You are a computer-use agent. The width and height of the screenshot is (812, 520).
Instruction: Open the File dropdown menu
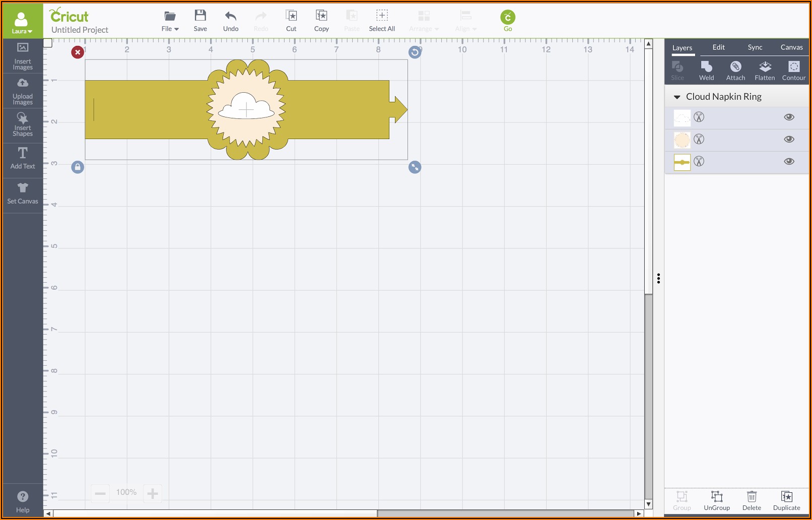point(170,21)
